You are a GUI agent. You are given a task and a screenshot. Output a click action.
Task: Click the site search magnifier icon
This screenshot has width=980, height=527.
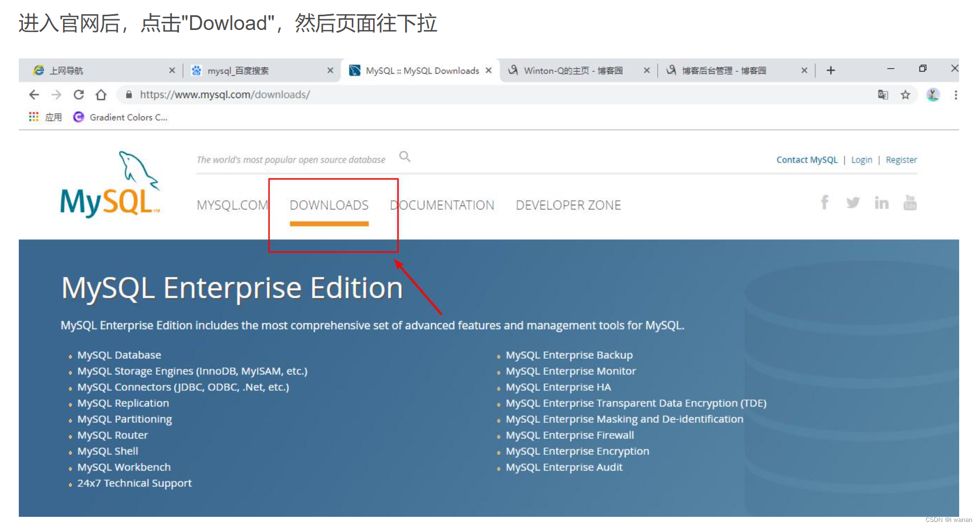pos(405,157)
